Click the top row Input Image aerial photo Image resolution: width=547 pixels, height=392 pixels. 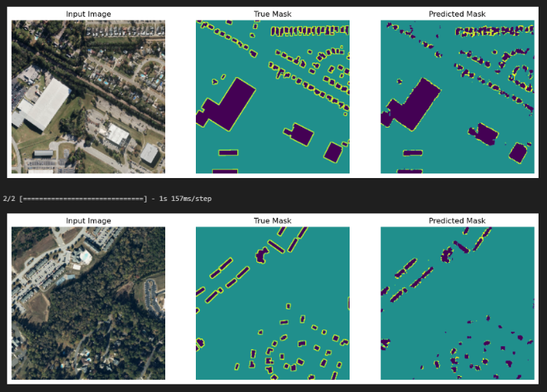click(88, 96)
